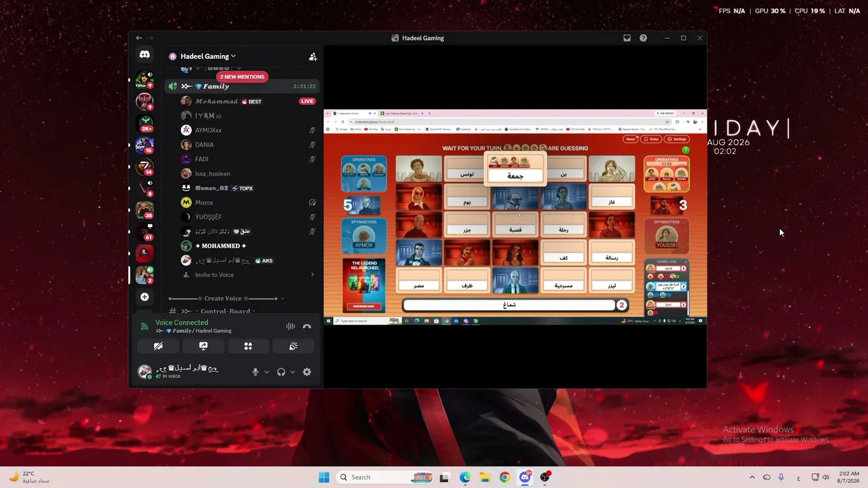The height and width of the screenshot is (488, 868).
Task: Open the Inbox icon in Discord title bar
Action: pyautogui.click(x=627, y=38)
